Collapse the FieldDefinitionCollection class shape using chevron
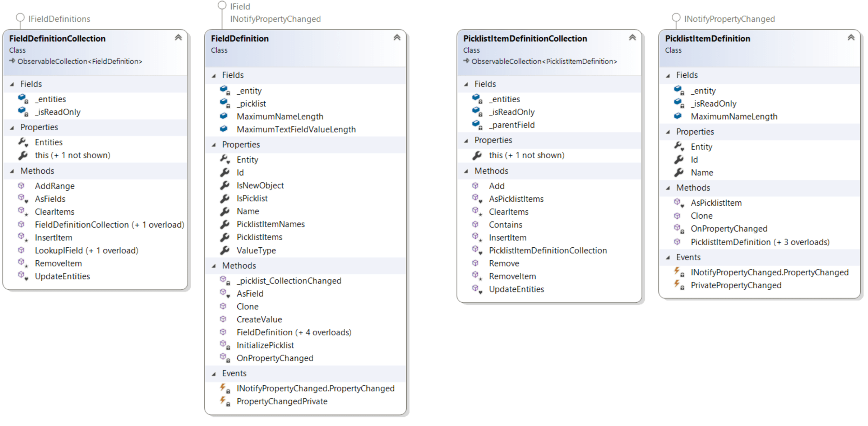The width and height of the screenshot is (868, 426). (x=178, y=37)
